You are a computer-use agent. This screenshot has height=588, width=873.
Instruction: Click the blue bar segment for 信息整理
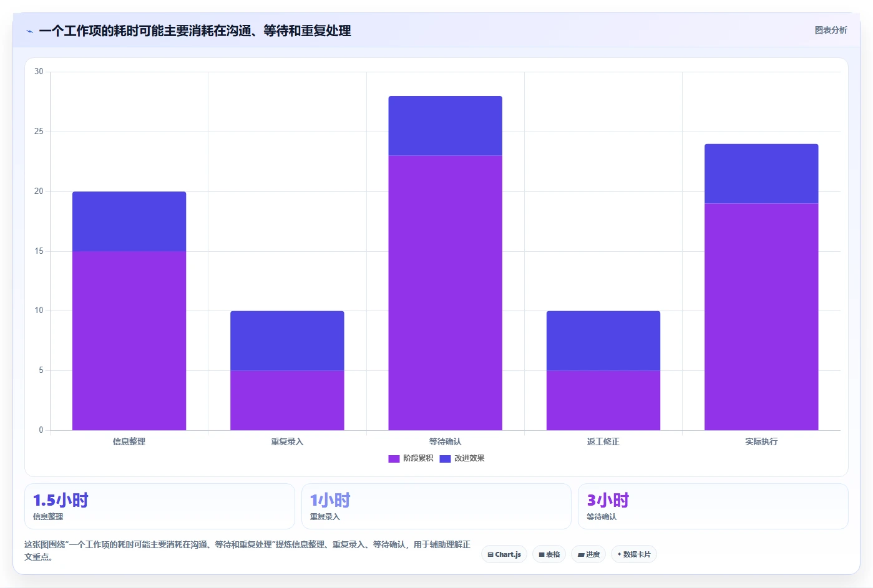tap(129, 221)
